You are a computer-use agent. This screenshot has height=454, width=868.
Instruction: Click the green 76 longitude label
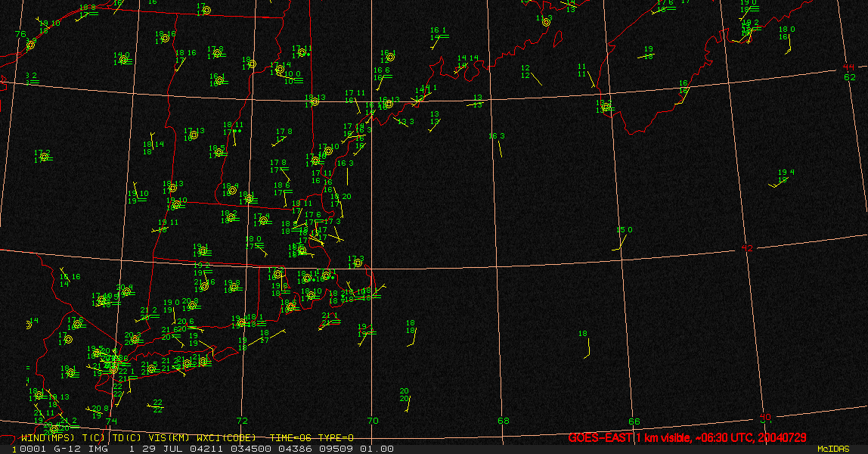coord(20,34)
